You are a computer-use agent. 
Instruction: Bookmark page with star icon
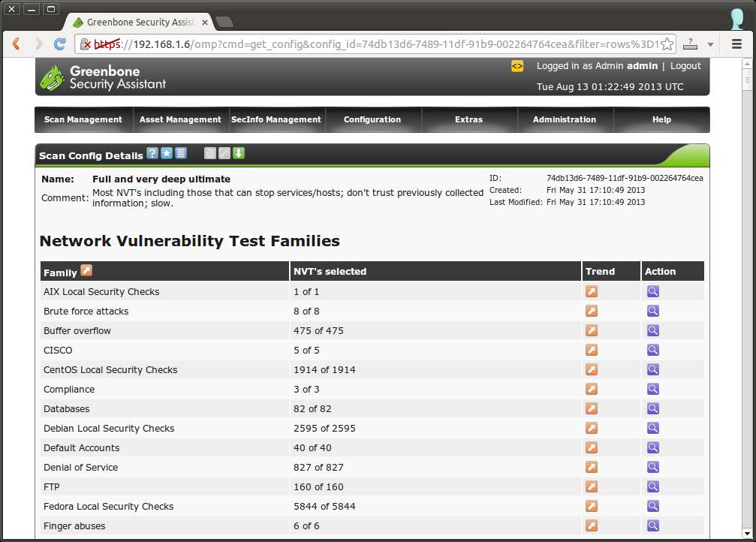(667, 44)
